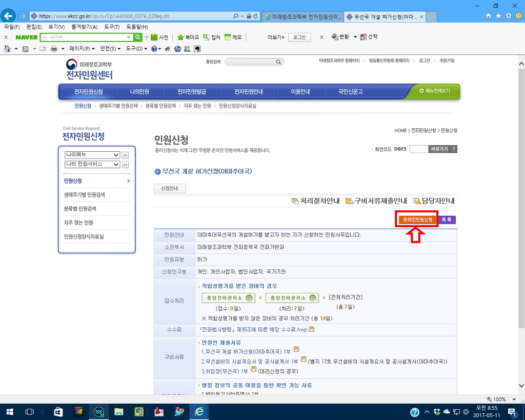Click the printer icon in command bar
Viewport: 525px width, 420px height.
(54, 49)
